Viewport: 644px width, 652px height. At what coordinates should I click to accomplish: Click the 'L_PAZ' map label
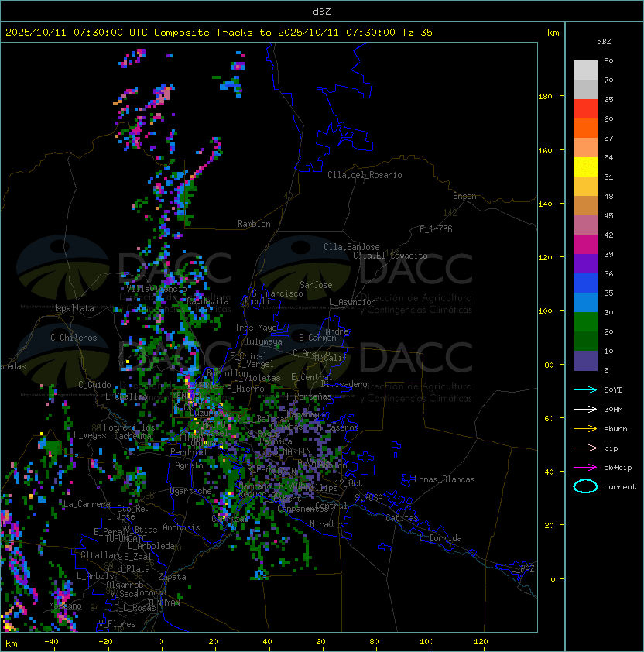pyautogui.click(x=522, y=569)
